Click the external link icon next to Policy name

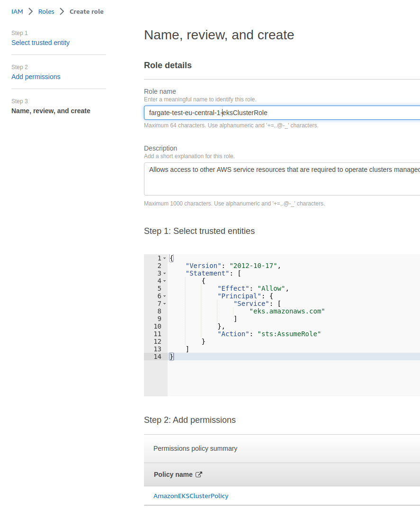(198, 474)
